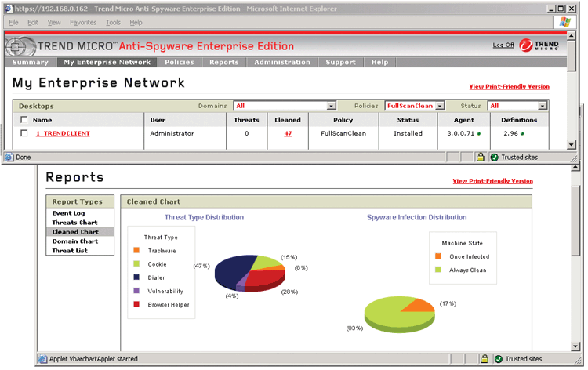Viewport: 588px width, 370px height.
Task: Click the padlock icon in upper status bar
Action: pyautogui.click(x=481, y=157)
